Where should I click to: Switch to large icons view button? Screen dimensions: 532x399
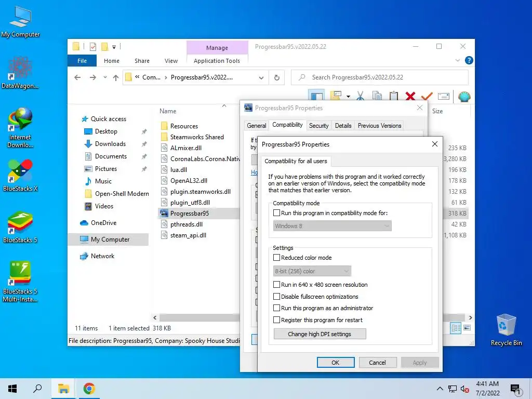coord(467,327)
